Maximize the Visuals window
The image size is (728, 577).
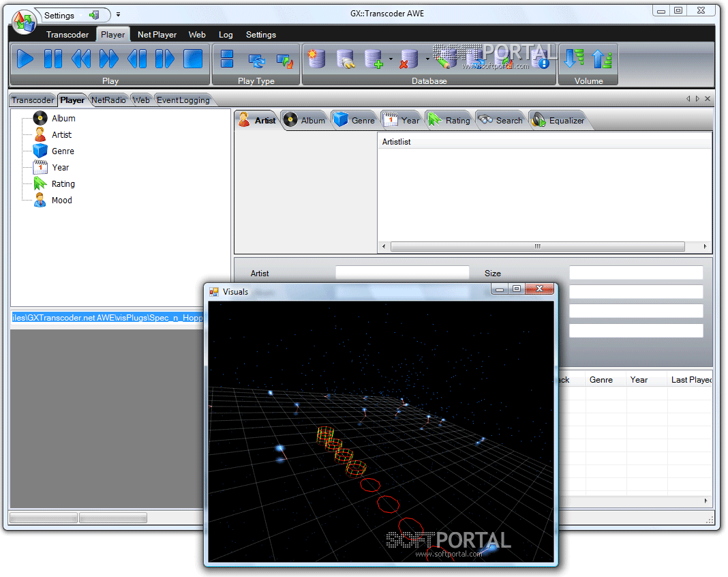click(x=516, y=289)
